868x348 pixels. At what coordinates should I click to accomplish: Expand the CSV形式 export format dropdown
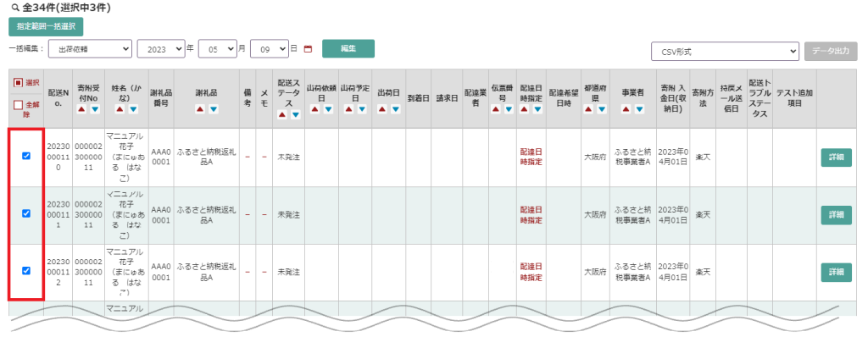point(725,52)
